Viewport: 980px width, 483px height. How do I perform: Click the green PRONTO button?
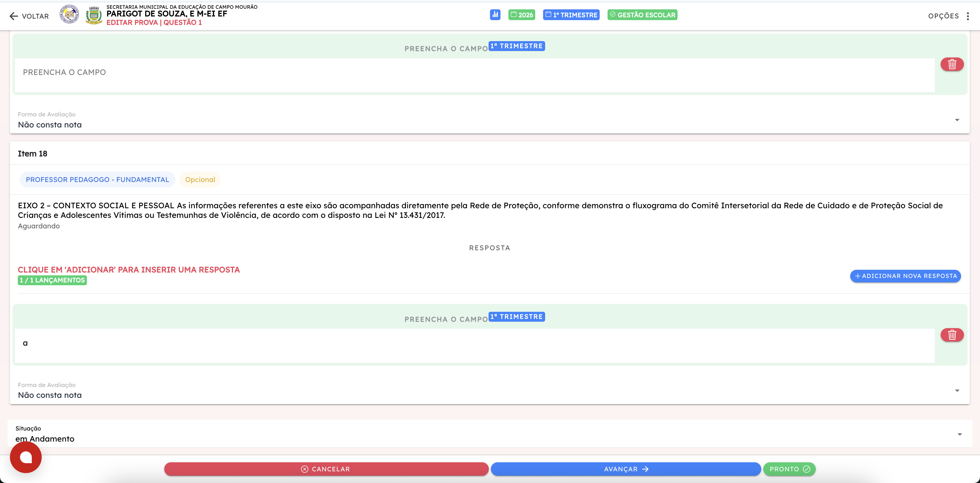coord(790,469)
